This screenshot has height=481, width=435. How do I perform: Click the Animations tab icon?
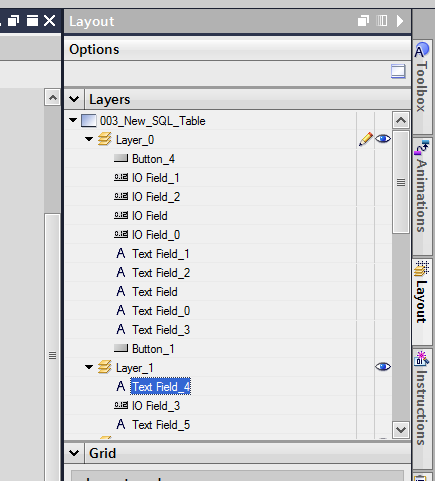[421, 148]
